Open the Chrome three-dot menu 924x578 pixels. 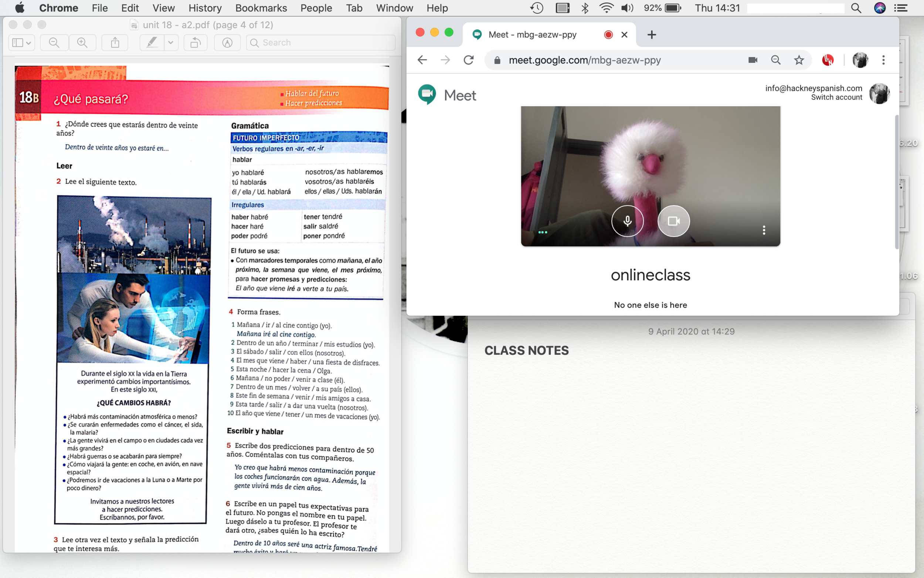point(883,60)
